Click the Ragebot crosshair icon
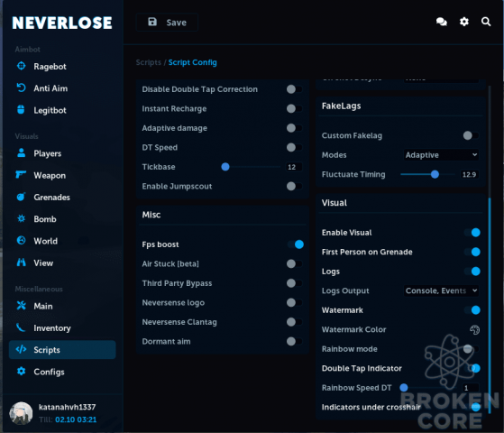504x433 pixels. pyautogui.click(x=22, y=66)
